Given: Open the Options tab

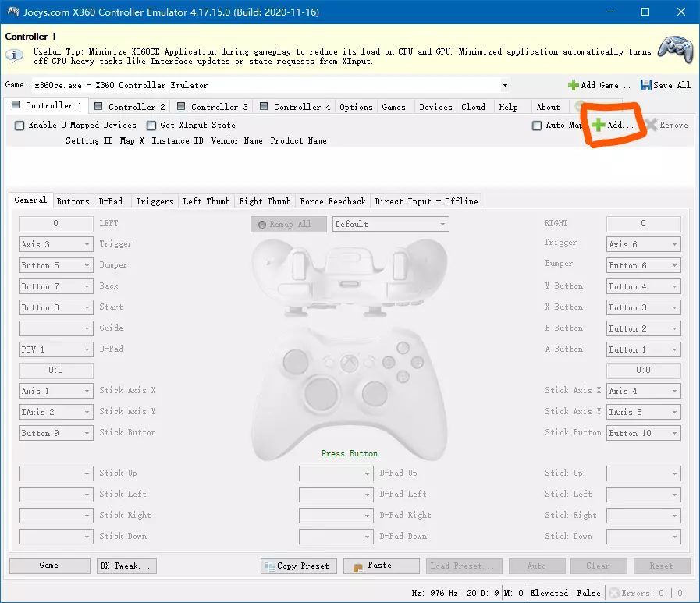Looking at the screenshot, I should (356, 107).
